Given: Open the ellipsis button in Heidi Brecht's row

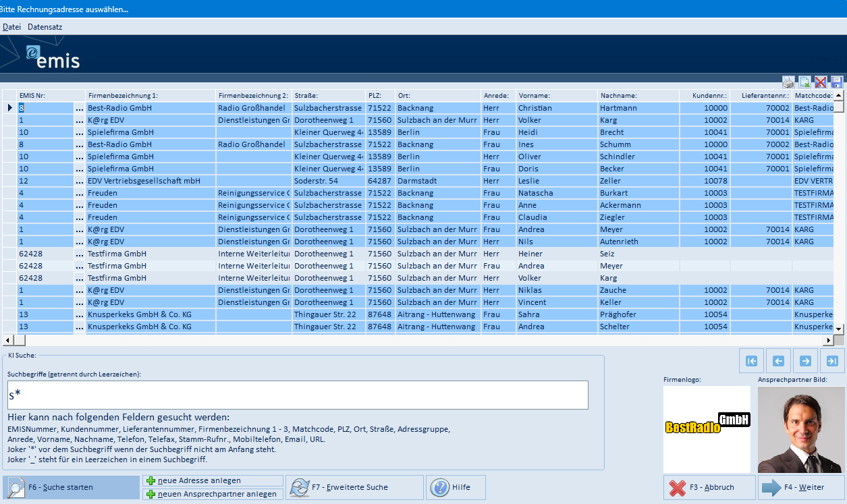Looking at the screenshot, I should [x=80, y=132].
